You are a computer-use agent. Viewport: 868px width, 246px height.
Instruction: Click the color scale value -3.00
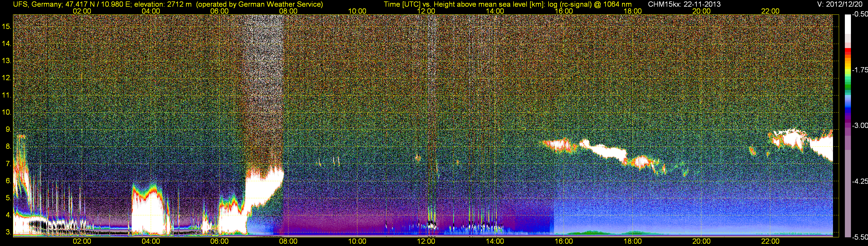[x=860, y=125]
